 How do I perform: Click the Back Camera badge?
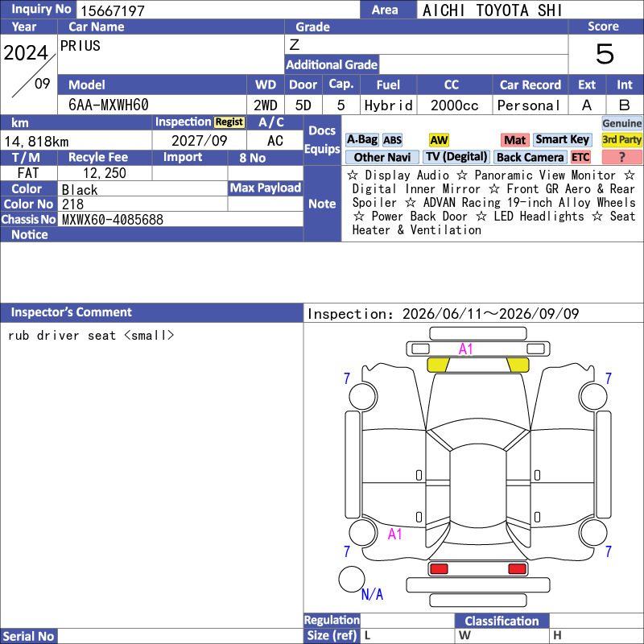click(530, 157)
